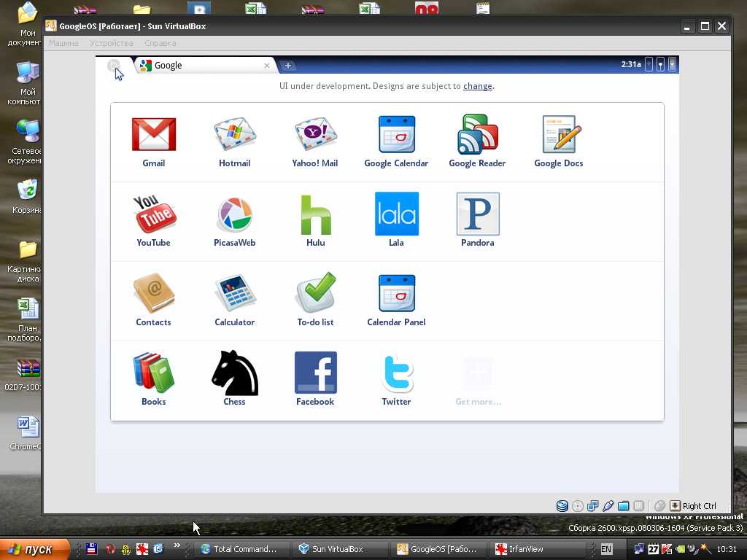Click the VirtualBox network adapters status icon
The height and width of the screenshot is (560, 747).
point(593,506)
